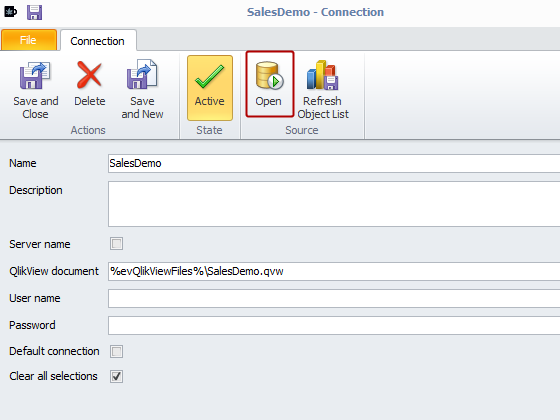This screenshot has height=420, width=560.
Task: Open the QlikView source document
Action: (269, 84)
